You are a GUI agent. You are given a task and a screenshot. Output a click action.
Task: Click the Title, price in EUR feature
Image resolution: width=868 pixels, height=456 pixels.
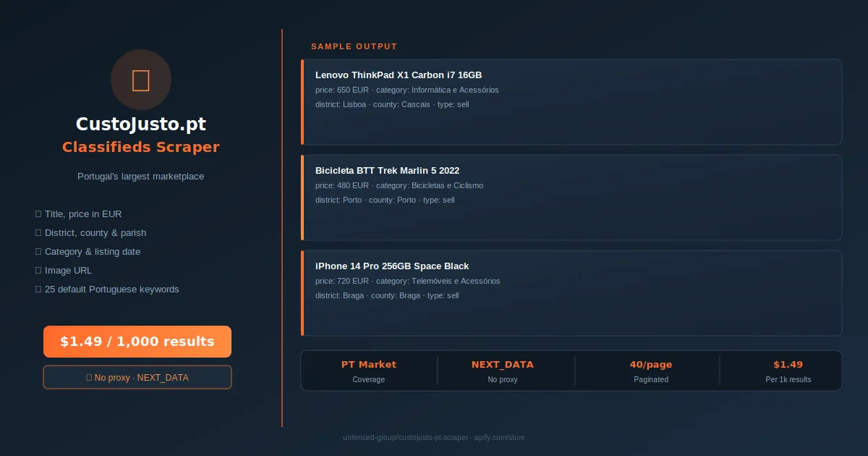click(78, 214)
